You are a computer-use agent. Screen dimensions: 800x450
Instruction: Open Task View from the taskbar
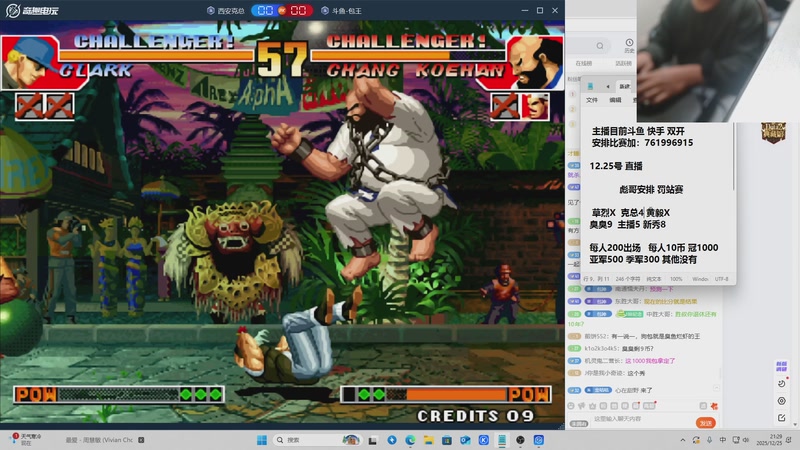click(x=373, y=440)
